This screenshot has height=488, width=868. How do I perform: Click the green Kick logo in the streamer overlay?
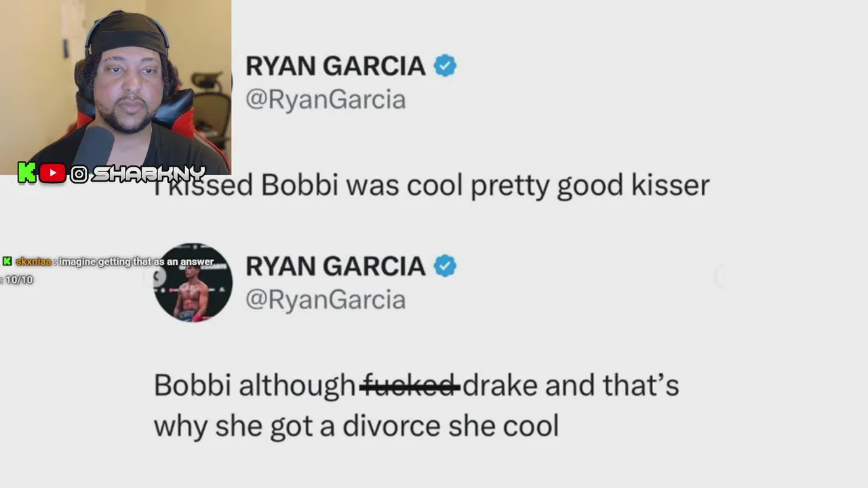coord(26,173)
